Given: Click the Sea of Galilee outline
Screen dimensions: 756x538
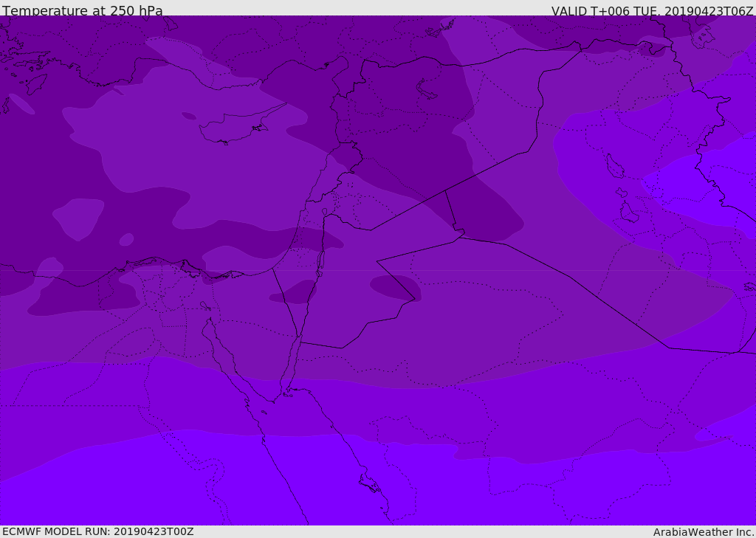Looking at the screenshot, I should 324,212.
